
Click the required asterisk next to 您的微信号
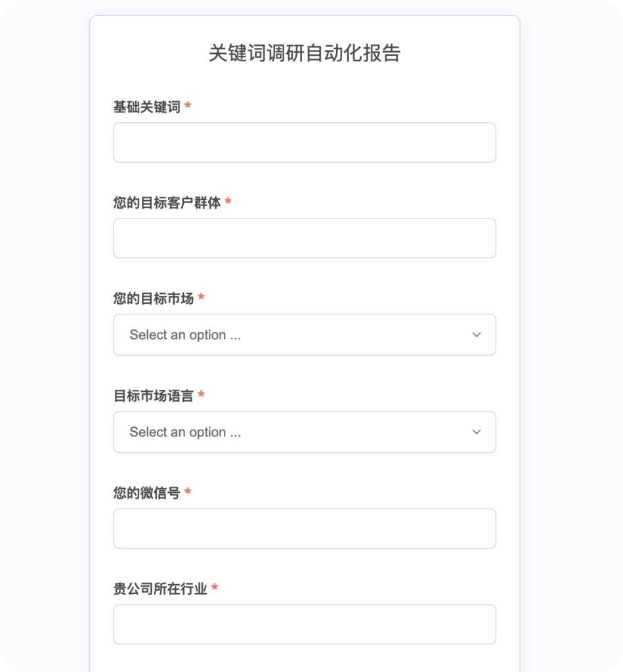pyautogui.click(x=188, y=492)
